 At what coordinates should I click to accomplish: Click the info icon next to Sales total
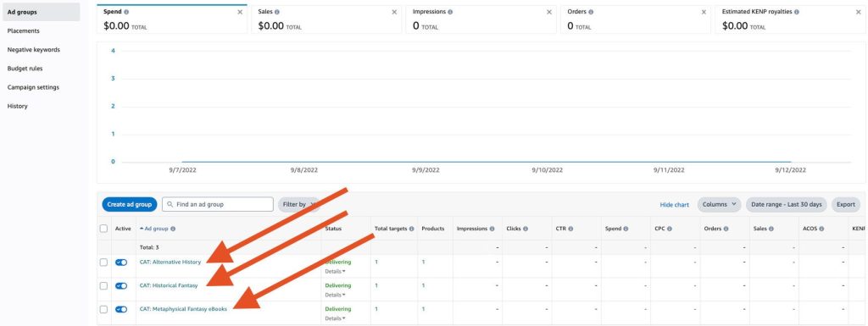[x=277, y=12]
